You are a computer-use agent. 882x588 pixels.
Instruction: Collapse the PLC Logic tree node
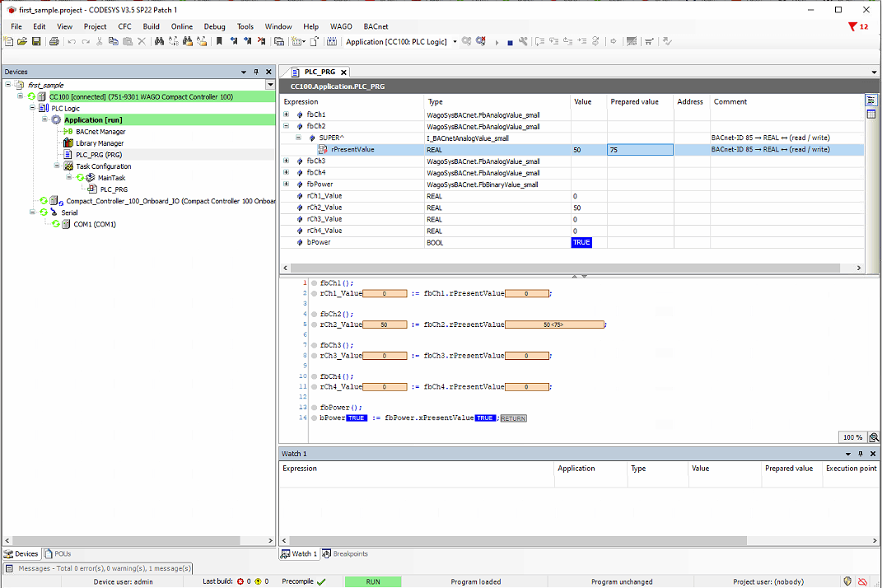pyautogui.click(x=33, y=108)
